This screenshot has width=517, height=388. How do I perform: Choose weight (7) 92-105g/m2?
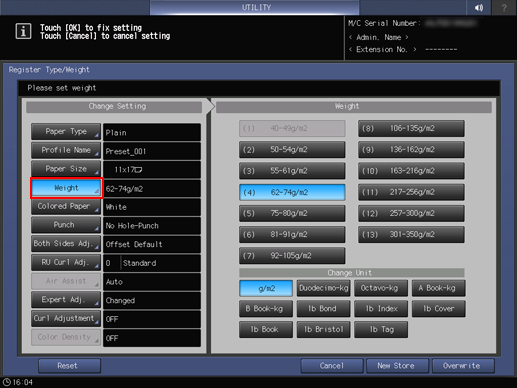click(x=292, y=256)
